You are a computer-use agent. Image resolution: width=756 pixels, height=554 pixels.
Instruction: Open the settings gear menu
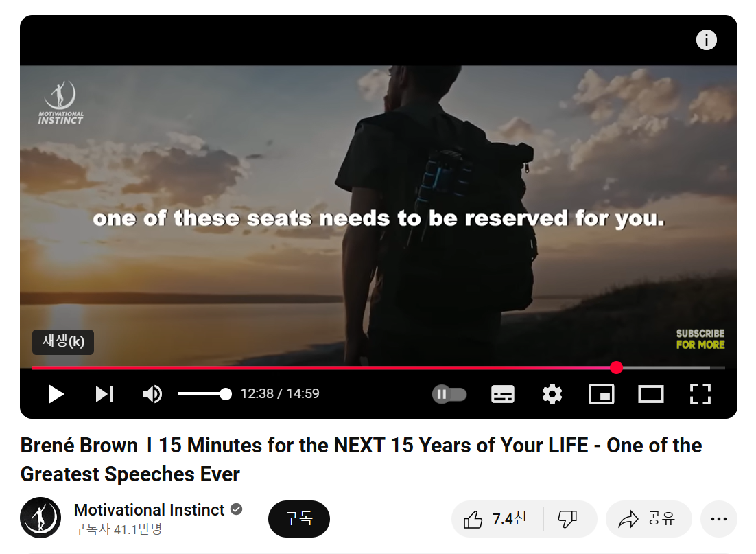(552, 394)
